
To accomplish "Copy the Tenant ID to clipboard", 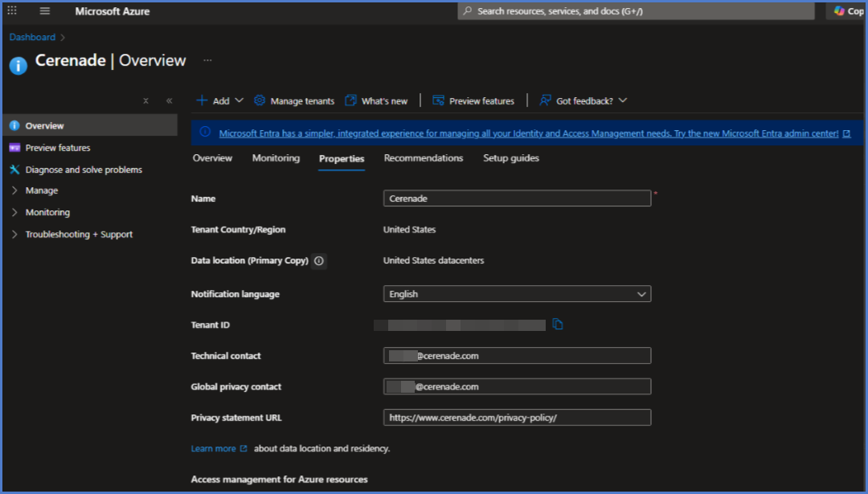I will 558,325.
